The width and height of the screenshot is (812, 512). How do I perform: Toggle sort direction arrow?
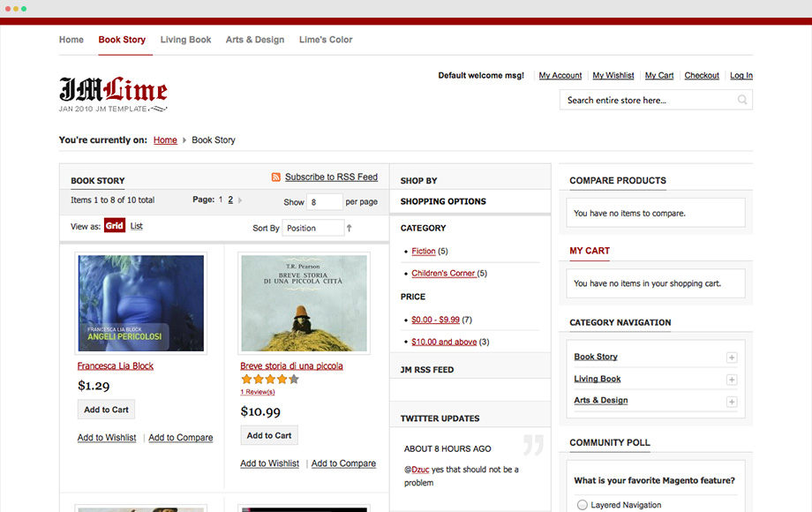click(x=349, y=228)
